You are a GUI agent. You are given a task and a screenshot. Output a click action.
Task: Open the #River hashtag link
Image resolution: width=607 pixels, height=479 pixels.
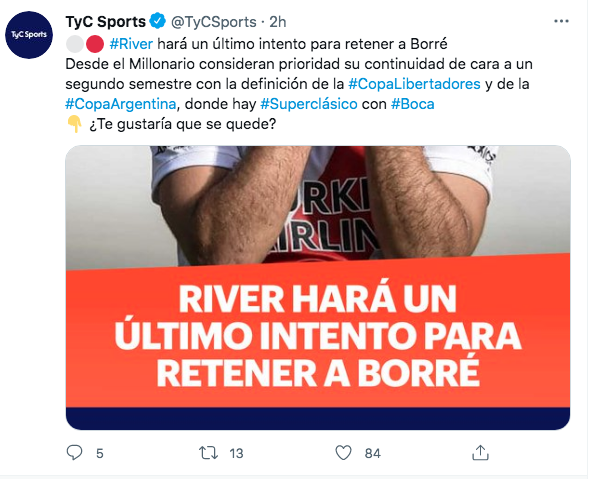click(x=131, y=44)
